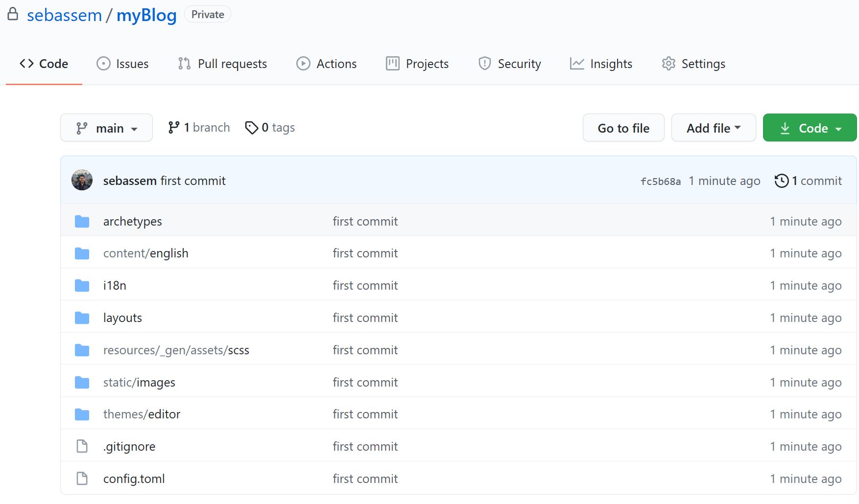Click the .gitignore file icon
The image size is (859, 504).
[82, 446]
